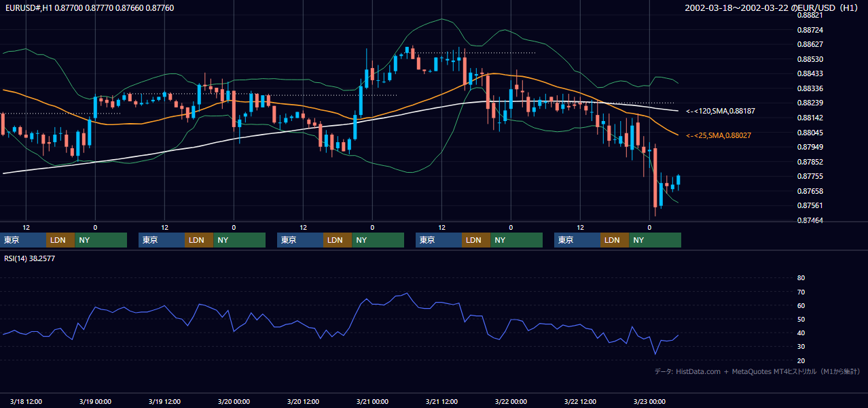This screenshot has width=868, height=408.
Task: Select the 3/21 12:00 date label
Action: pyautogui.click(x=442, y=401)
